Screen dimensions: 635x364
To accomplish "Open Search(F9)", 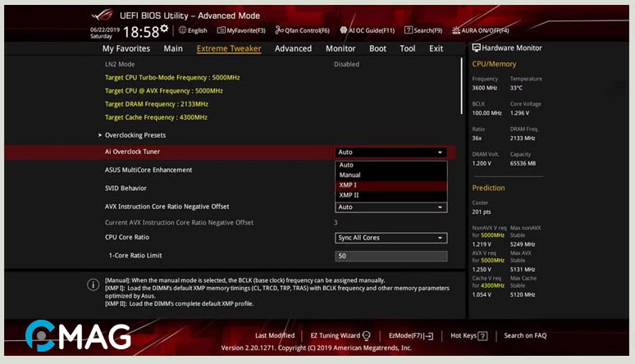I will (423, 30).
